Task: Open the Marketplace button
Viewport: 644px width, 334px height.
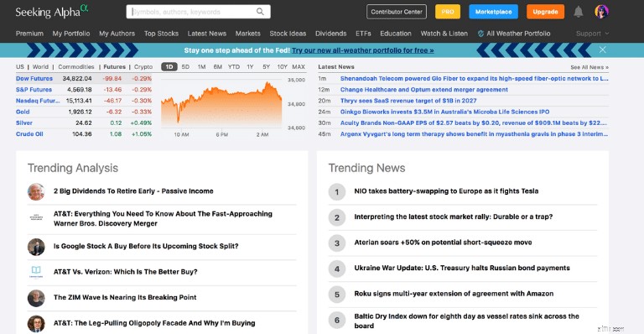Action: (x=493, y=12)
